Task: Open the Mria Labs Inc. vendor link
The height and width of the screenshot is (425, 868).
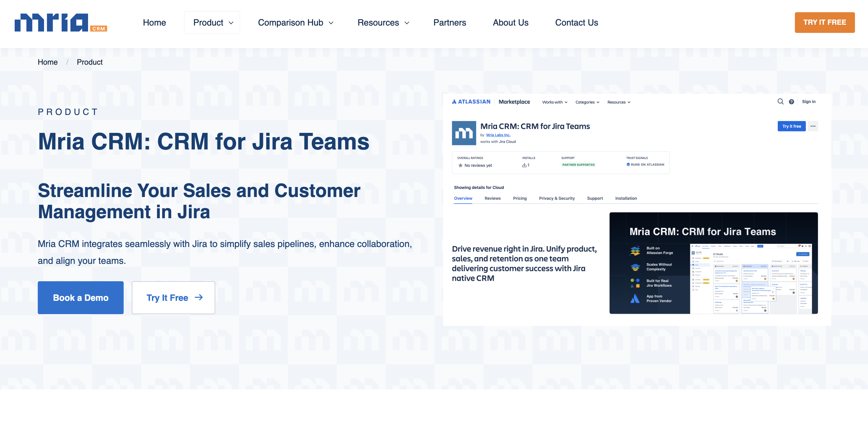Action: [x=498, y=135]
